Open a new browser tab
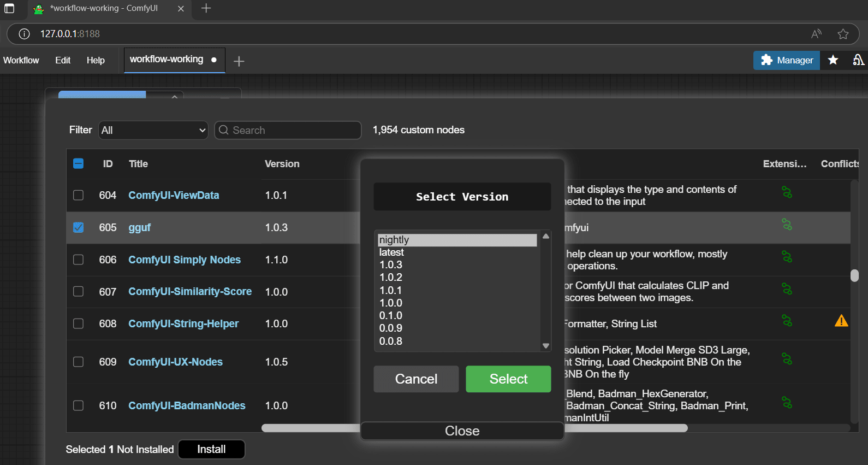 click(206, 8)
